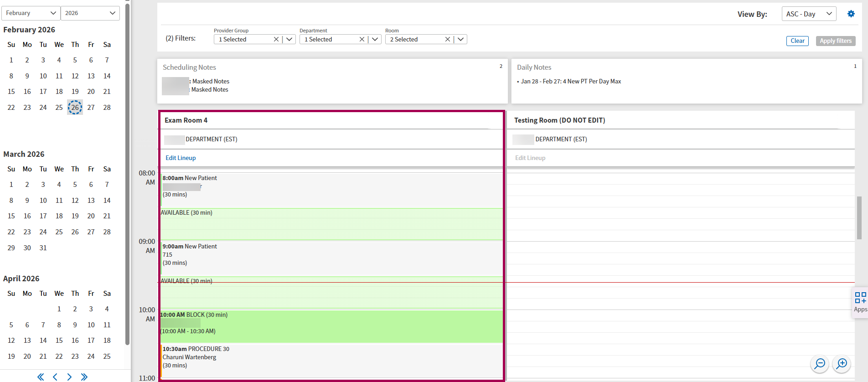Open the year 2026 dropdown
Image resolution: width=868 pixels, height=382 pixels.
click(x=90, y=13)
